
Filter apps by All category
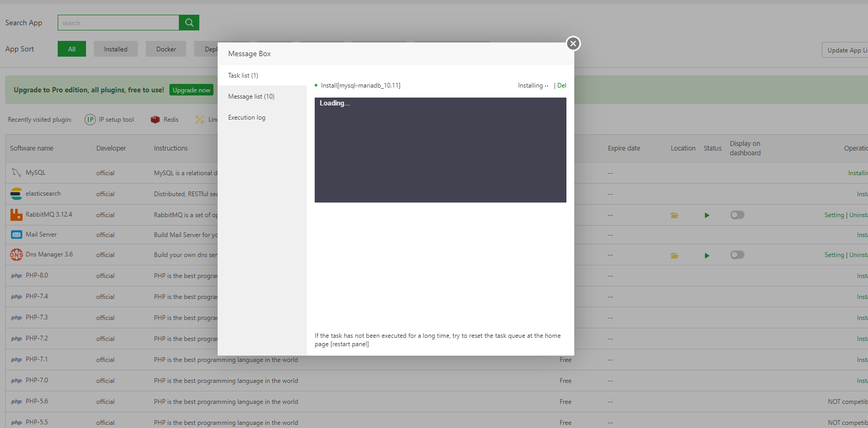72,49
